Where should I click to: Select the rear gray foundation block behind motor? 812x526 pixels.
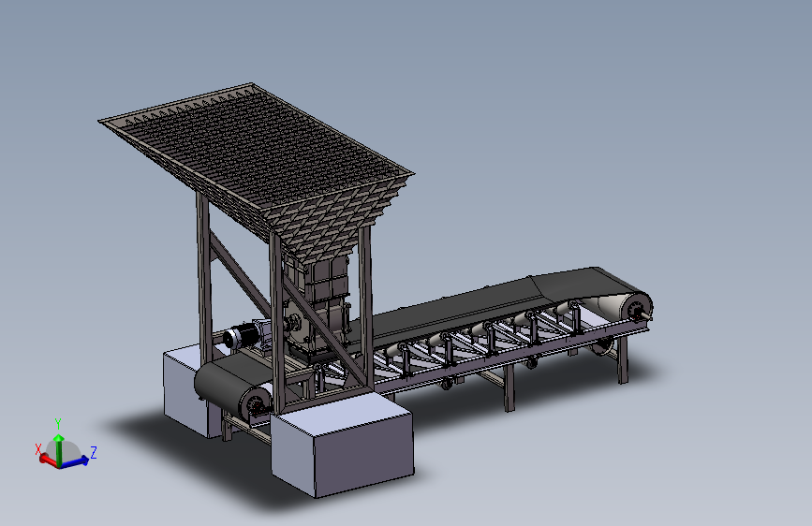click(184, 391)
